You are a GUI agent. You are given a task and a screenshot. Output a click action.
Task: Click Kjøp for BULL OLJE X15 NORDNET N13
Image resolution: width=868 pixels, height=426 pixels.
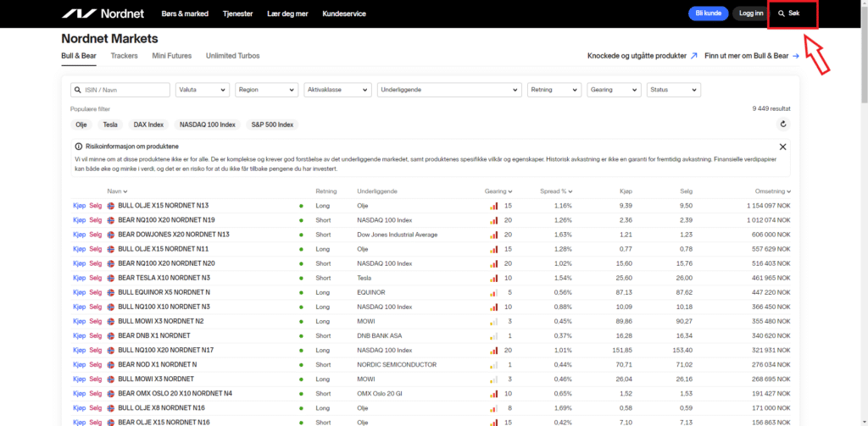pyautogui.click(x=79, y=206)
